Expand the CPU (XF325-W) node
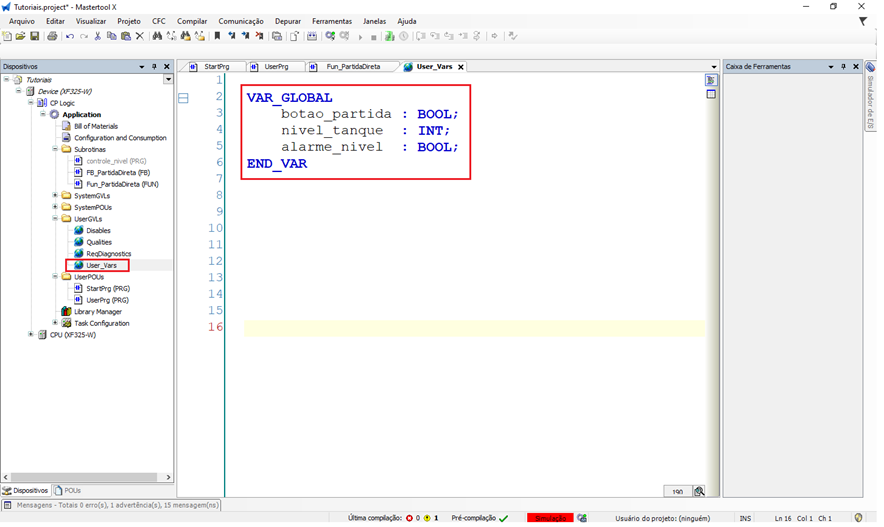 (x=31, y=335)
